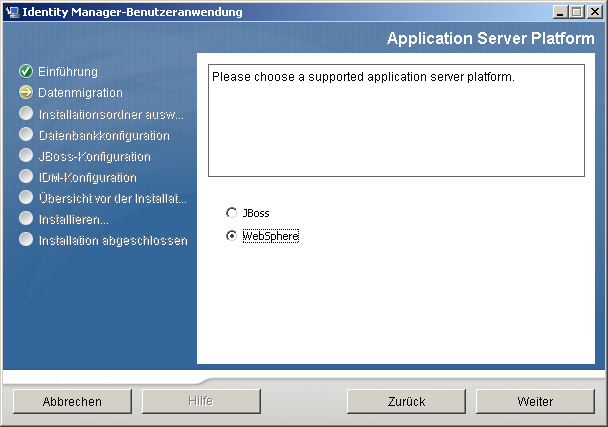Continue with the Weiter button
This screenshot has height=427, width=608.
click(535, 401)
